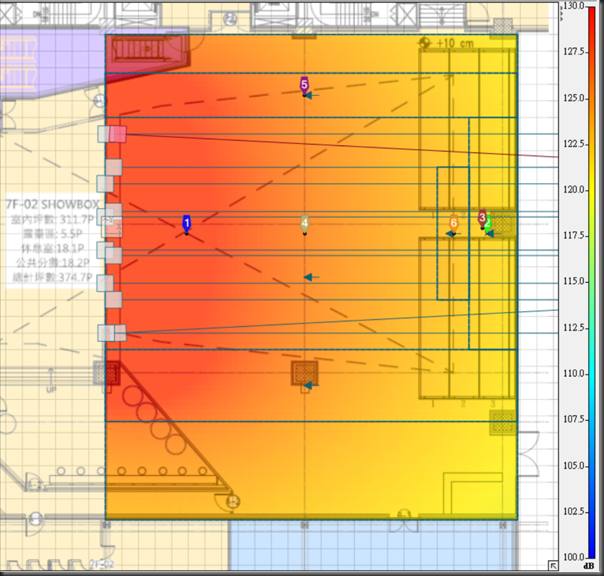Select orange receiver marker 6
604x576 pixels.
tap(454, 224)
